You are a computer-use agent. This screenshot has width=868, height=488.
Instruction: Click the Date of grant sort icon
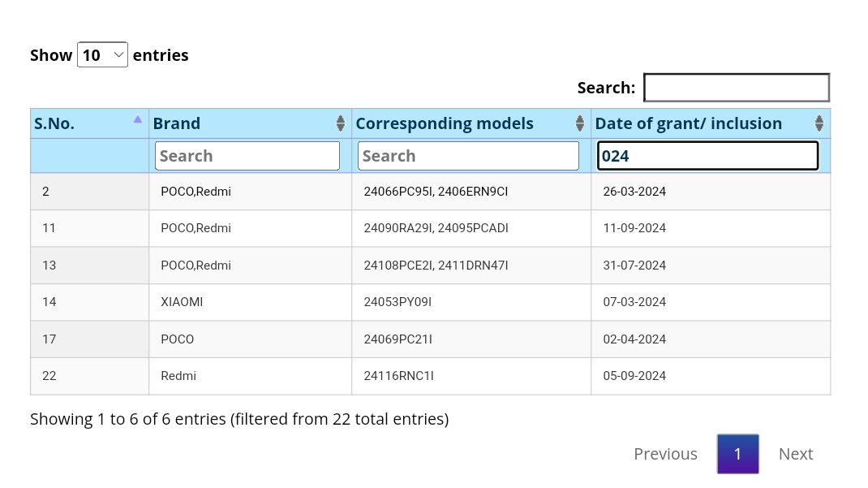coord(819,123)
